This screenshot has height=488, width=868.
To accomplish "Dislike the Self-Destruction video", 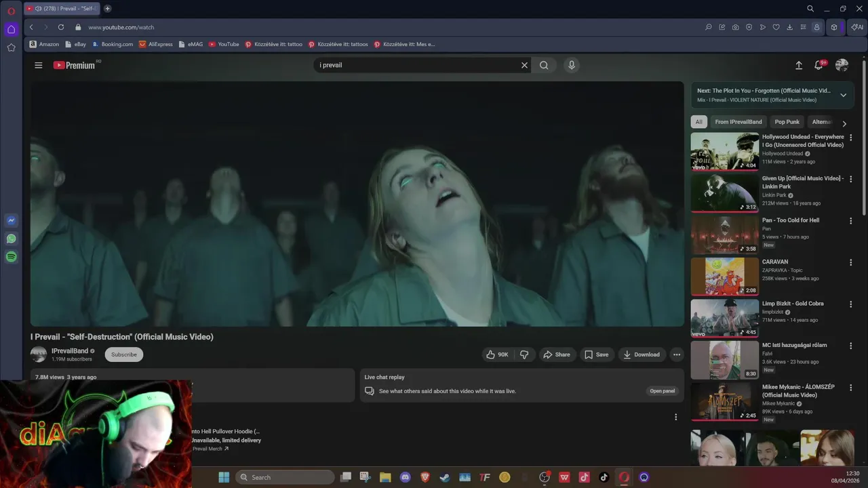I will point(524,354).
